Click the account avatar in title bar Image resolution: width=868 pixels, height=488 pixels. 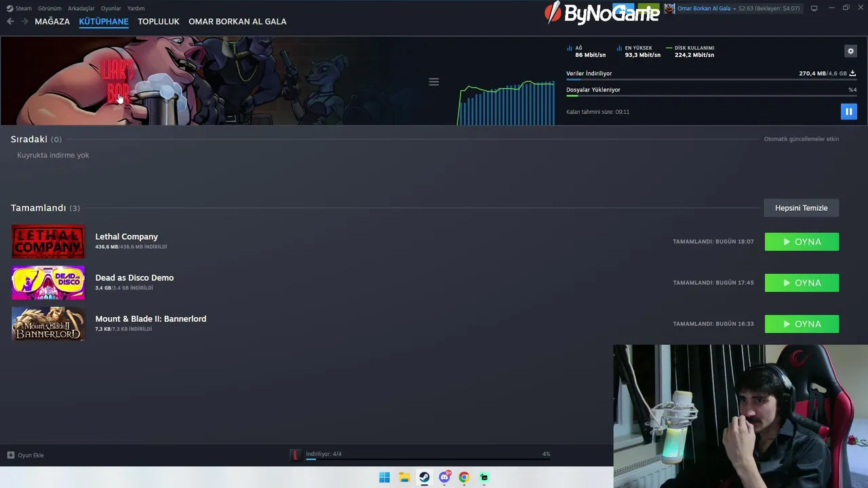coord(669,8)
